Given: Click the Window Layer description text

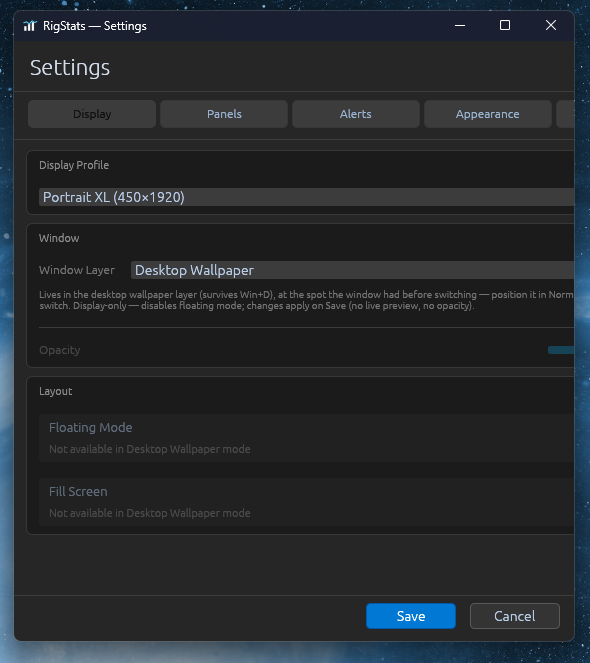Looking at the screenshot, I should (x=306, y=300).
